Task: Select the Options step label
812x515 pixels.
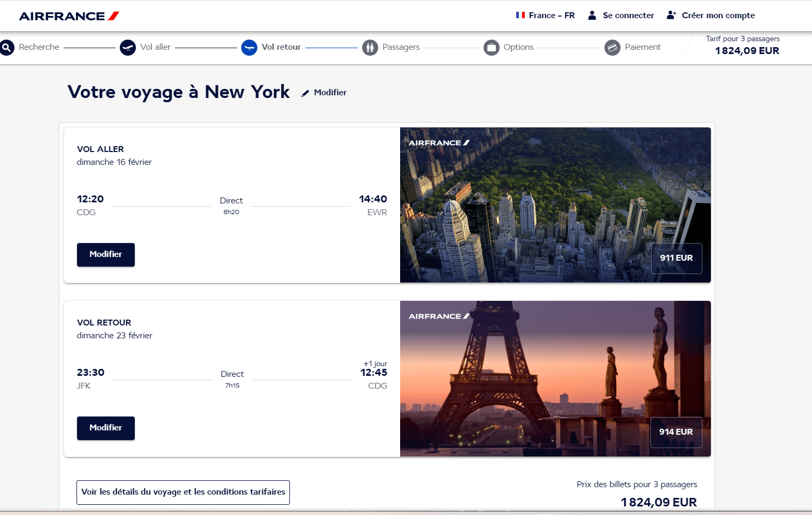Action: [518, 47]
